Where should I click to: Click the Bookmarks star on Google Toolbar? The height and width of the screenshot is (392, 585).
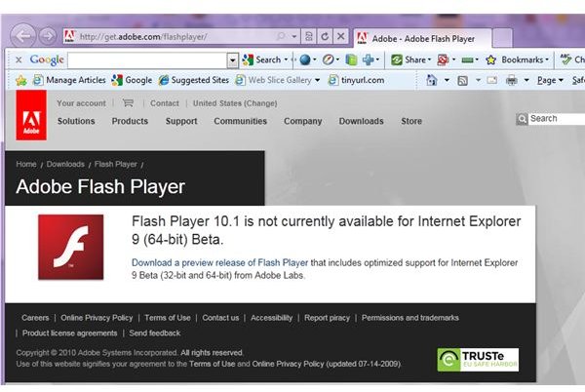pyautogui.click(x=491, y=59)
